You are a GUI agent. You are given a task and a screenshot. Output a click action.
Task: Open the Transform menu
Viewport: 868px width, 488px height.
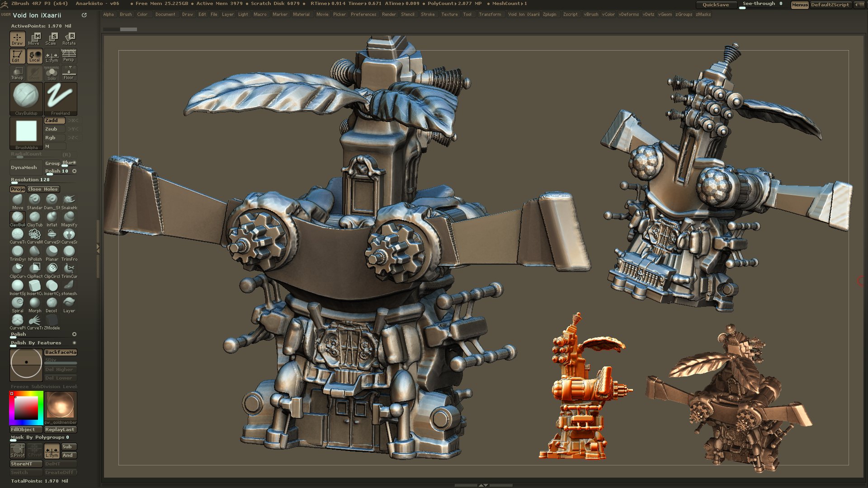[490, 14]
